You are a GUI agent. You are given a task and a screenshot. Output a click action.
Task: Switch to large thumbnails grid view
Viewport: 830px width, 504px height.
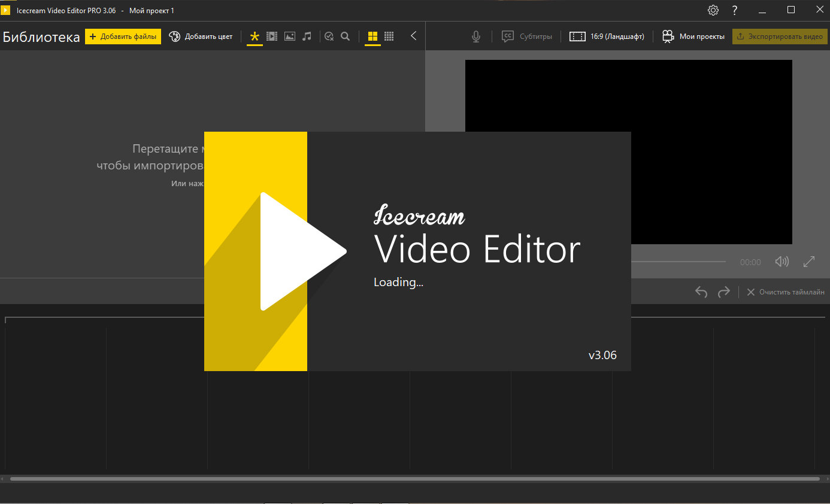coord(372,37)
